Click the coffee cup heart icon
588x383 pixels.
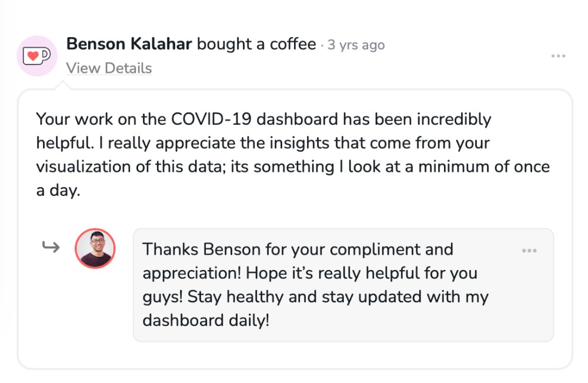[36, 56]
